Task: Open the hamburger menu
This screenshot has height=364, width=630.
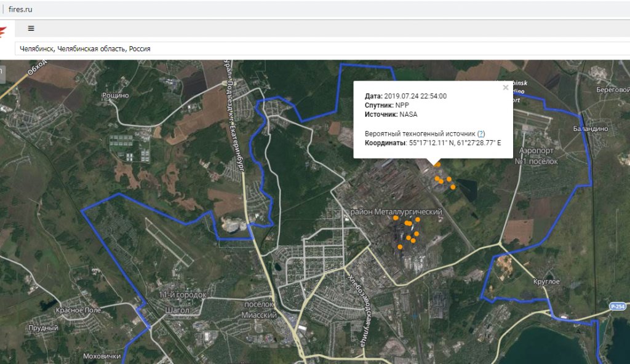Action: point(31,28)
